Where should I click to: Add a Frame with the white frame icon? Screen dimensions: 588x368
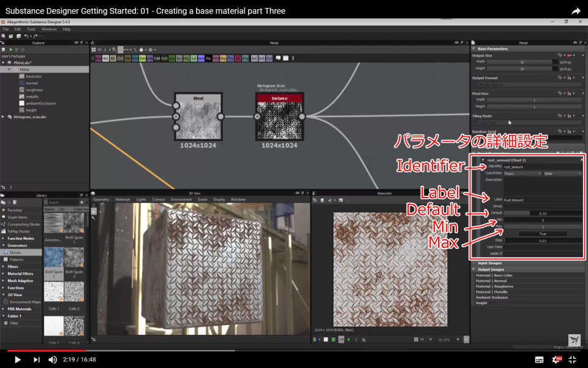(x=285, y=58)
